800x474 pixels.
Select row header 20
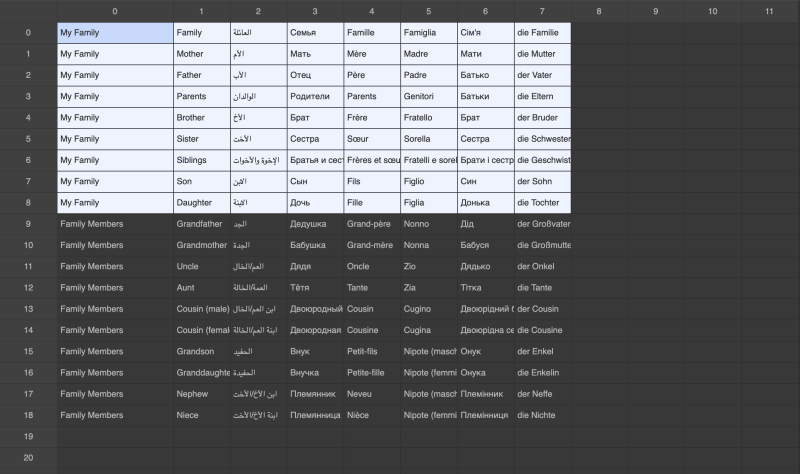click(x=28, y=458)
